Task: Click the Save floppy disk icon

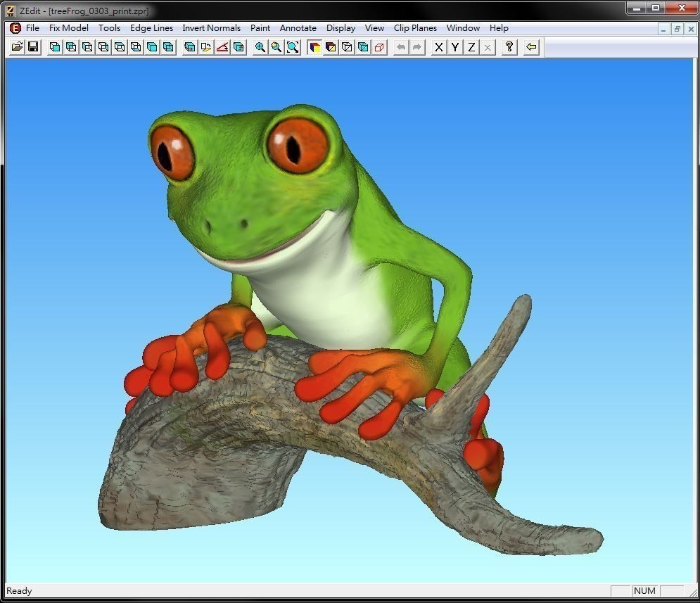Action: (x=33, y=47)
